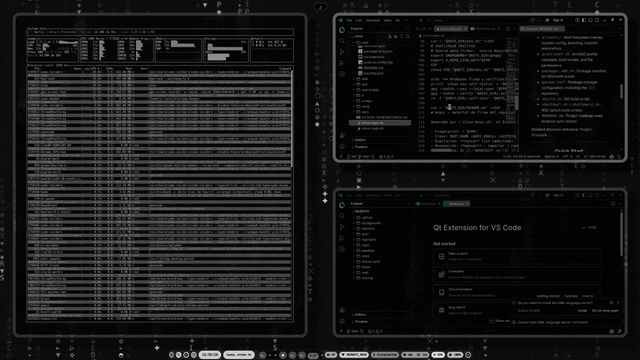Click the Examples card on Qt welcome page
The image size is (640, 360).
click(516, 274)
